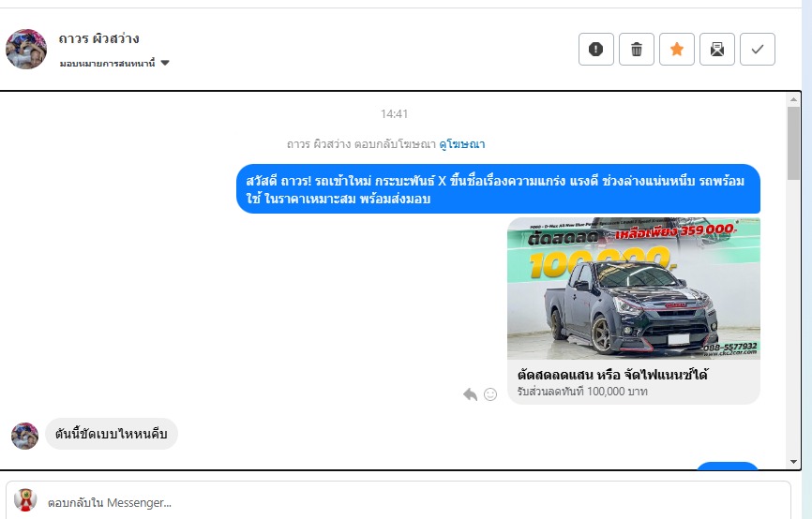Viewport: 812px width, 519px height.
Task: Expand the caret arrow next to assign conversation
Action: click(x=165, y=63)
